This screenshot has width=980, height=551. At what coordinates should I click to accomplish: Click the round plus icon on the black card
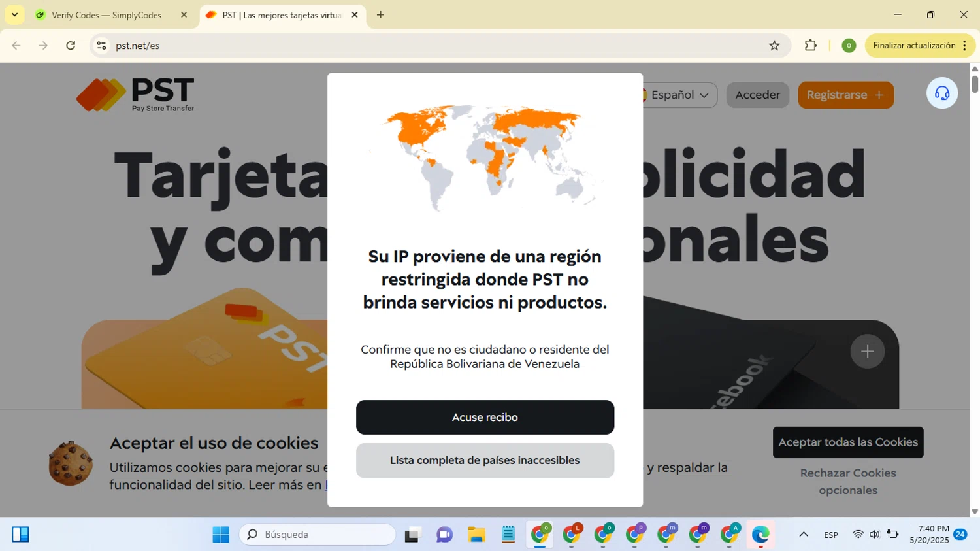[868, 352]
